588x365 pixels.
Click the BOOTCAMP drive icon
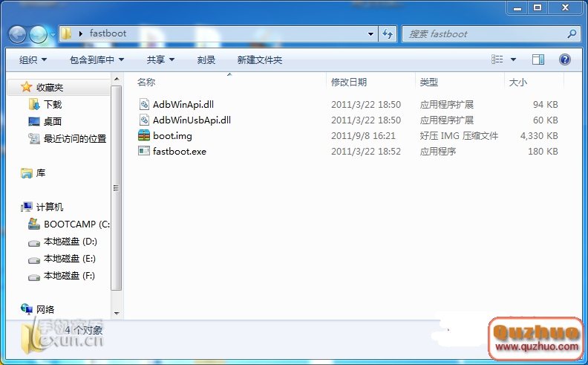coord(33,225)
